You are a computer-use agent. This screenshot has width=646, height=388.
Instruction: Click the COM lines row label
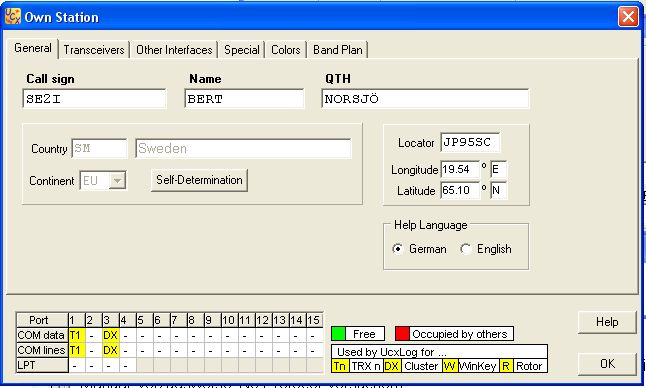click(x=42, y=350)
